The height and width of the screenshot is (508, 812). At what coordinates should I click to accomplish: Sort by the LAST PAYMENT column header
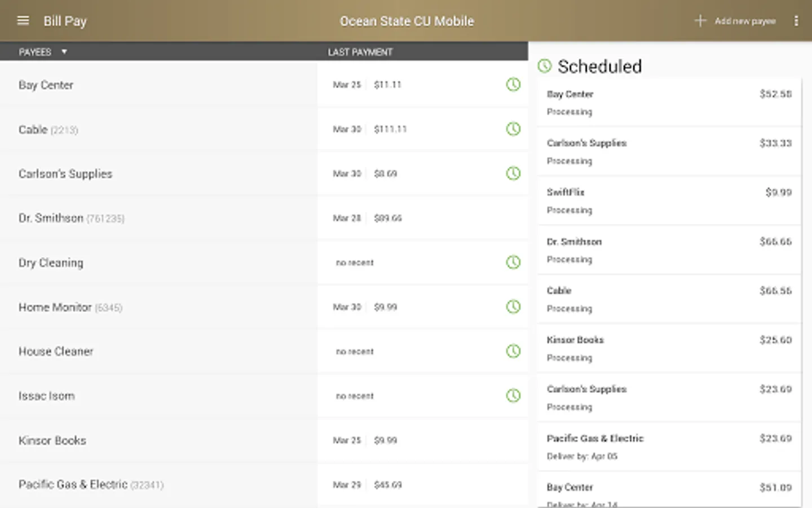click(360, 52)
